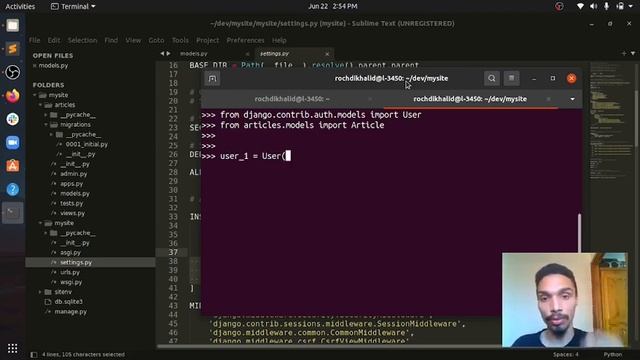Go to previous tab arrow in Sublime
640x360 pixels.
[162, 53]
